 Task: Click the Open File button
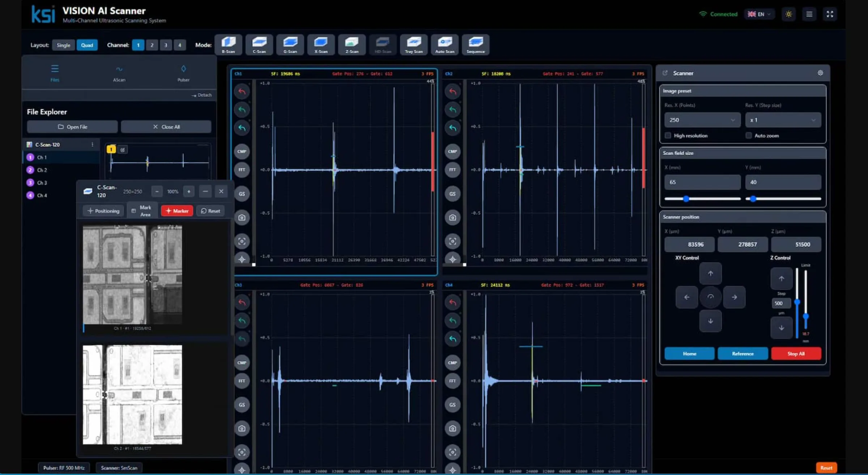(72, 127)
